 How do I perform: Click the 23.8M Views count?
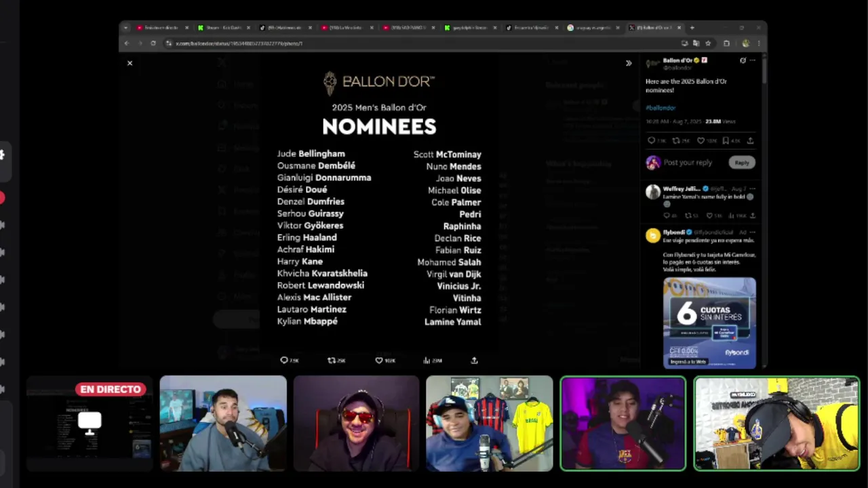(720, 122)
